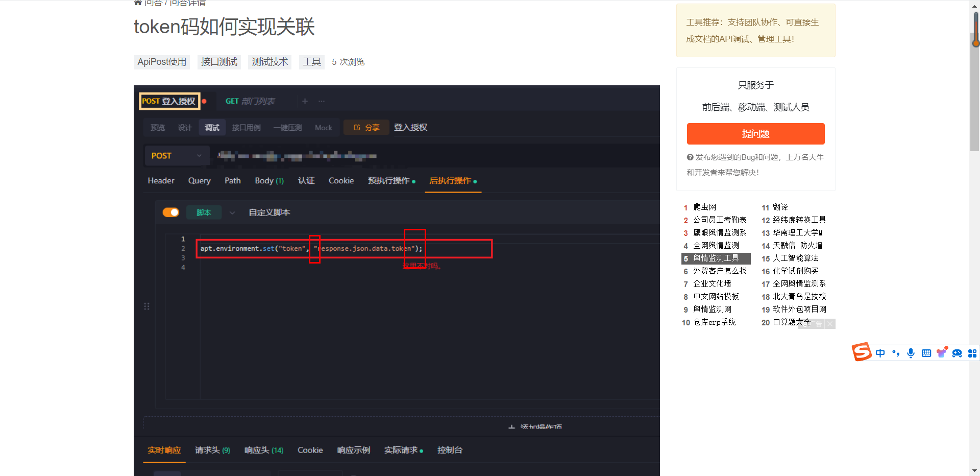This screenshot has height=476, width=980.
Task: Open the ad link 软件外包项目网
Action: click(x=799, y=310)
